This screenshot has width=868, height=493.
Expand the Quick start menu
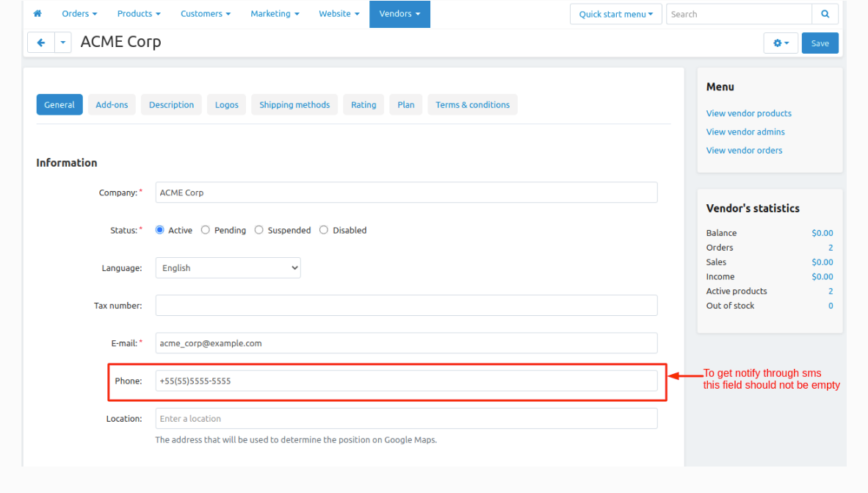[615, 15]
